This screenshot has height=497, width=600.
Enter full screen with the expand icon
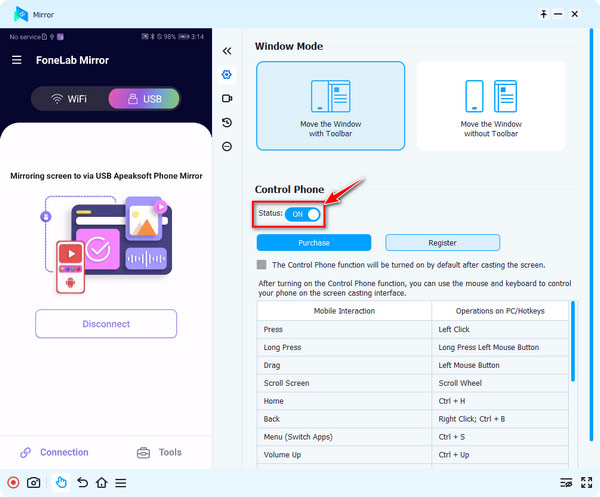(586, 482)
